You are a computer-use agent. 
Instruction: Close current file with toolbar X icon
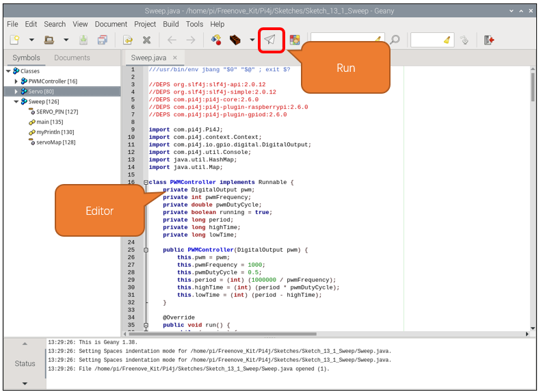tap(146, 40)
